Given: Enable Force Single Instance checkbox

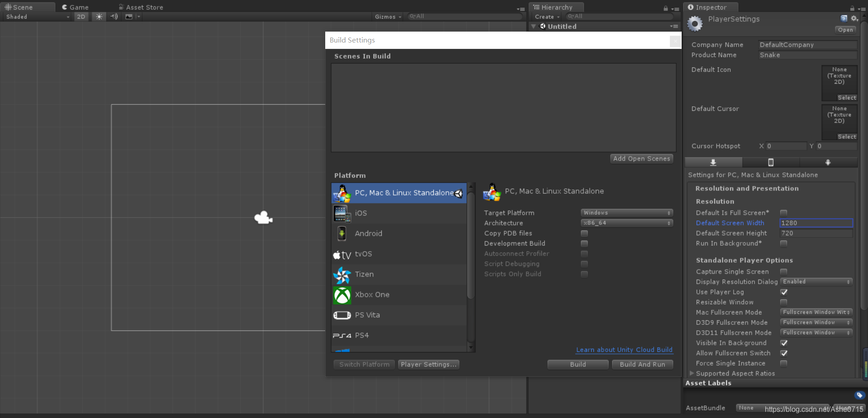Looking at the screenshot, I should 784,363.
